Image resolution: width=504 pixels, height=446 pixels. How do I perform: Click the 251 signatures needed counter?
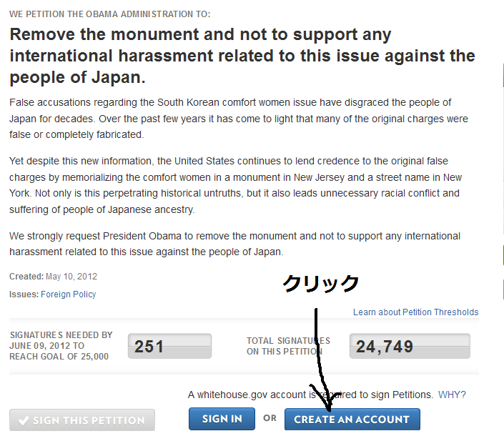(169, 347)
